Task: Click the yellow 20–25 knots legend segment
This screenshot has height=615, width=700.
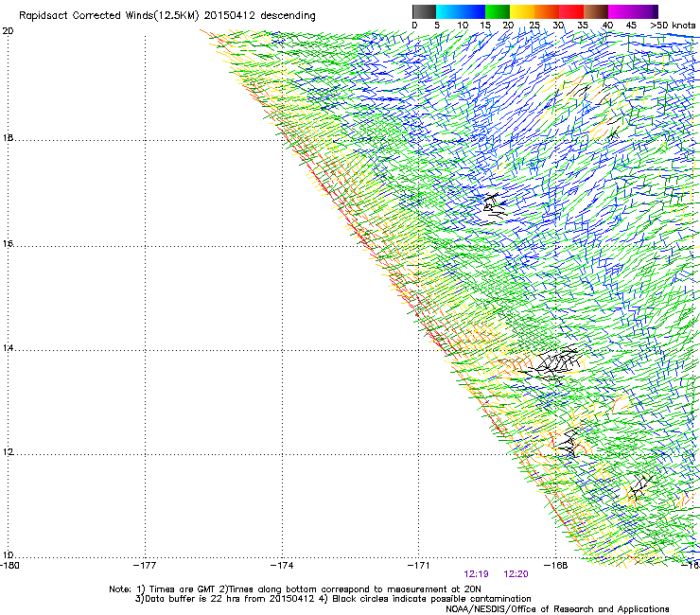Action: [522, 11]
